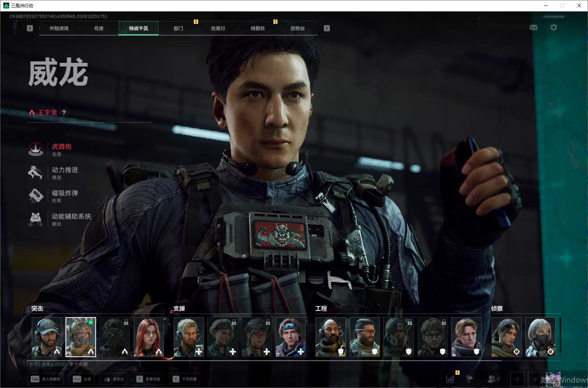588x388 pixels.
Task: Click the E key icon right of tabs
Action: coord(327,28)
